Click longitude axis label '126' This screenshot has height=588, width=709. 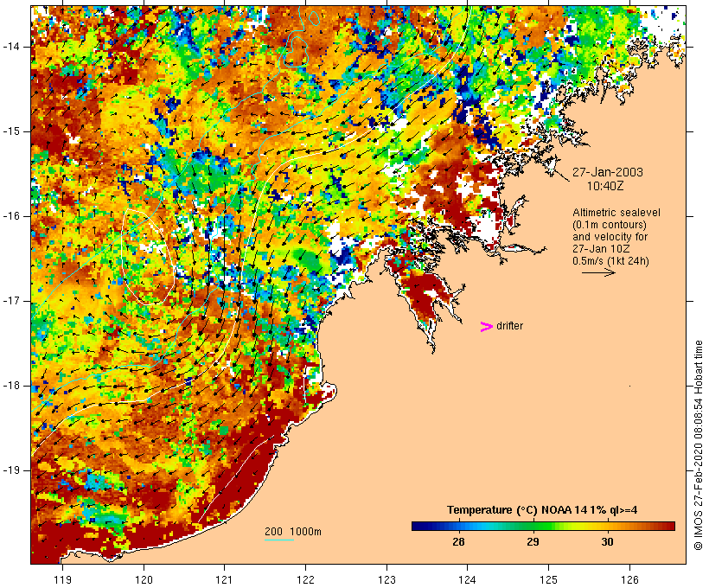click(629, 579)
